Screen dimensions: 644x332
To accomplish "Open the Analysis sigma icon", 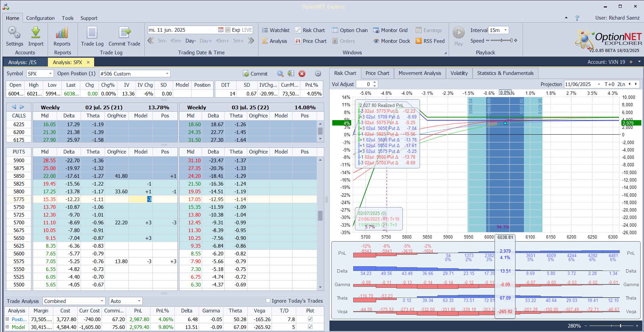I will 265,41.
